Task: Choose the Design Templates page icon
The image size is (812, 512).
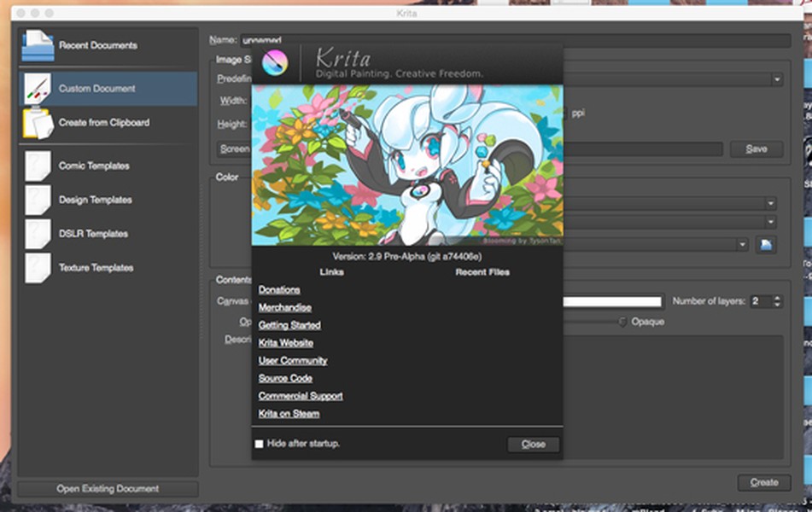Action: pos(37,200)
